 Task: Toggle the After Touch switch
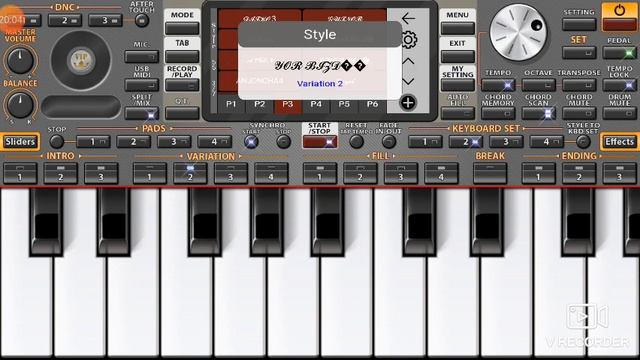pos(142,20)
